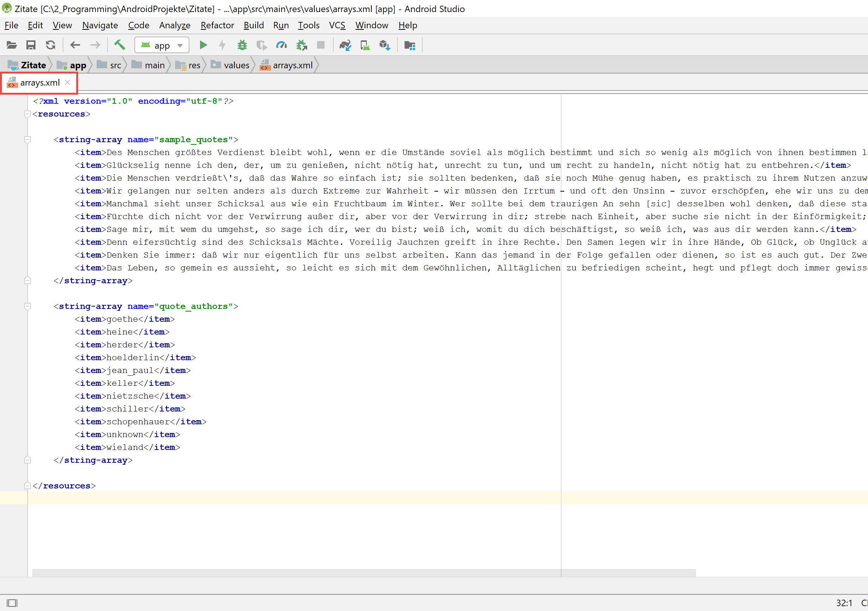Image resolution: width=868 pixels, height=611 pixels.
Task: Attach debugger to Android process icon
Action: (x=302, y=45)
